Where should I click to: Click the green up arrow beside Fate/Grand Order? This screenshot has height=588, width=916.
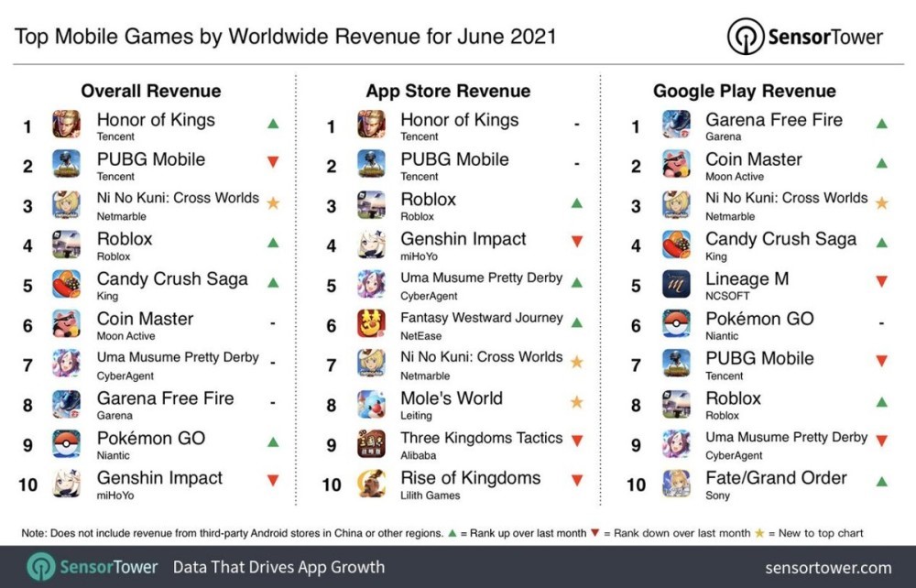(881, 481)
